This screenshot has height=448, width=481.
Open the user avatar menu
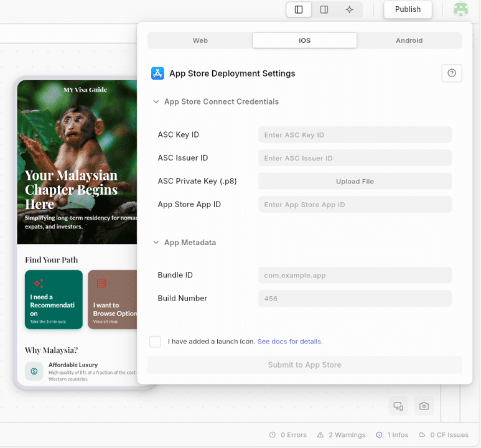[460, 9]
